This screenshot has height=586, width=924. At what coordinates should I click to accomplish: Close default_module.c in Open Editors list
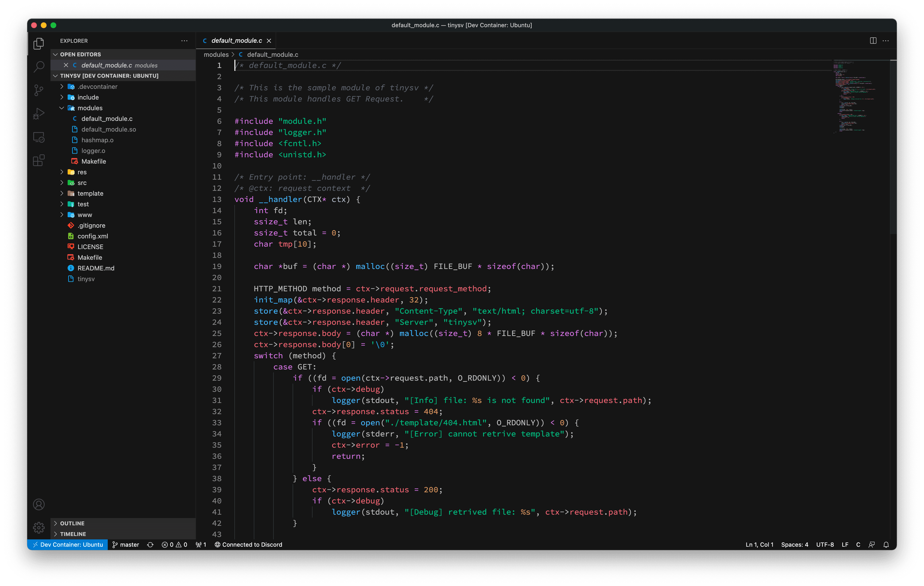pyautogui.click(x=66, y=65)
